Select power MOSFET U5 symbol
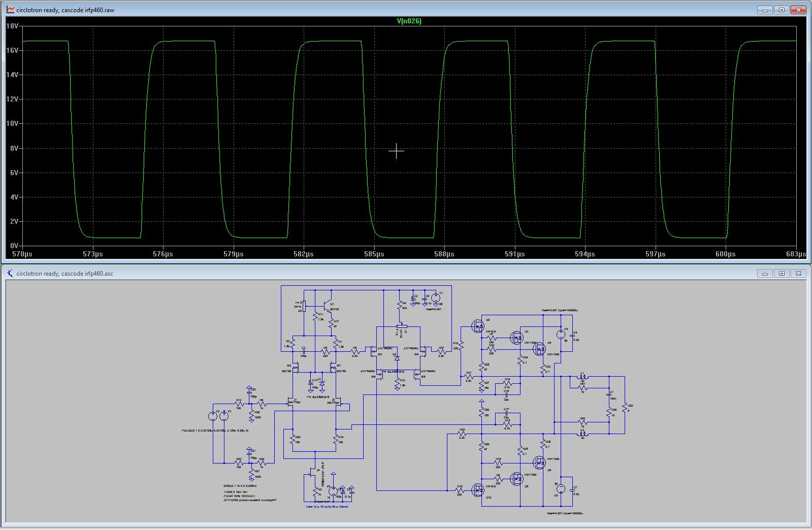This screenshot has width=812, height=530. coord(516,478)
